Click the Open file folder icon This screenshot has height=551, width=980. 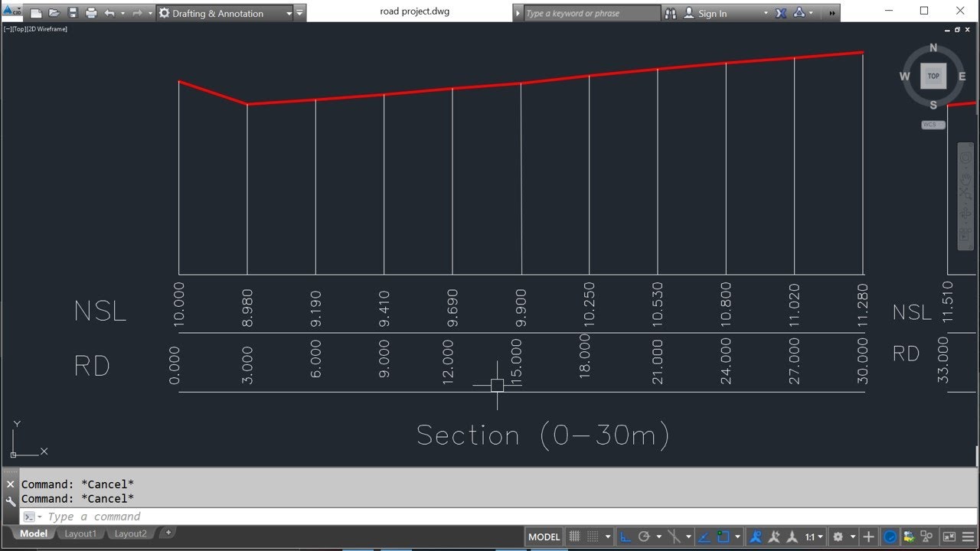[x=54, y=13]
